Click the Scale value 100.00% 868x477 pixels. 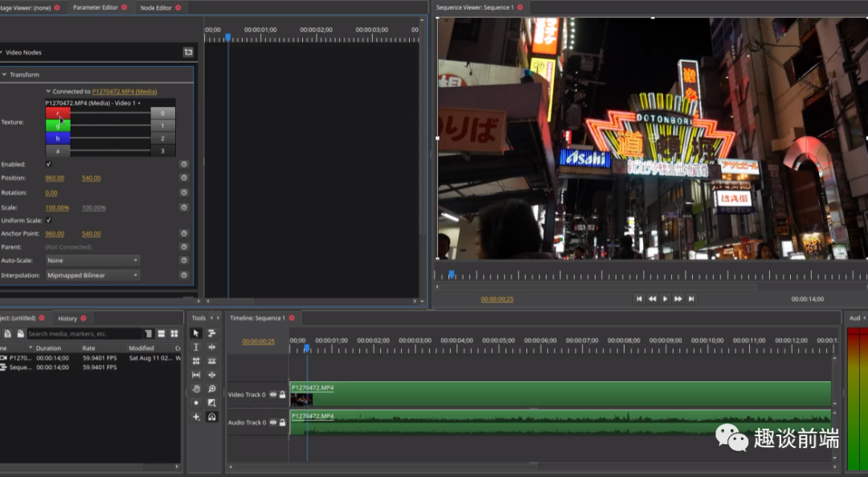coord(57,208)
